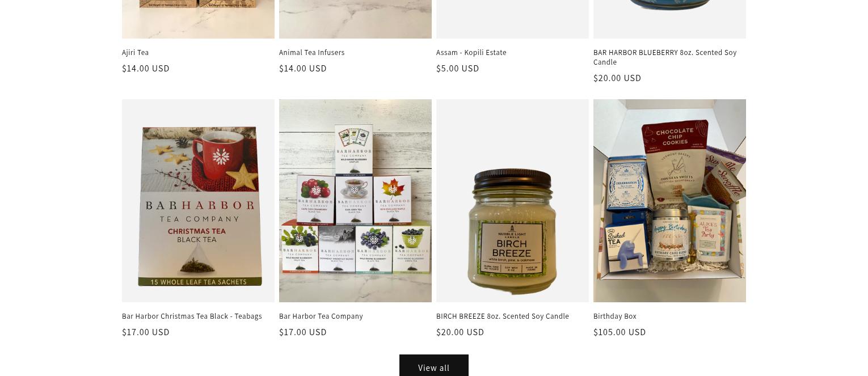Click the Ajiri Tea product image

(198, 19)
